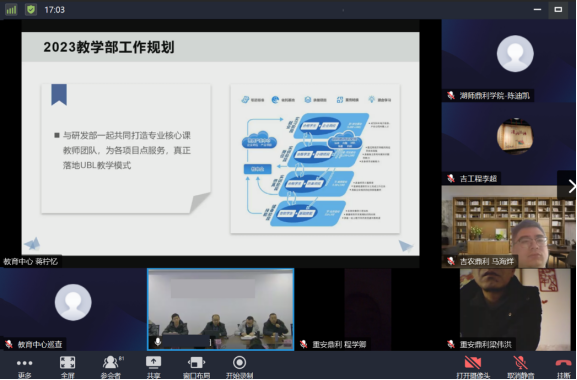The image size is (577, 380).
Task: Select the 湖师鼎利学院-陈迪凯 participant tile
Action: tap(508, 61)
